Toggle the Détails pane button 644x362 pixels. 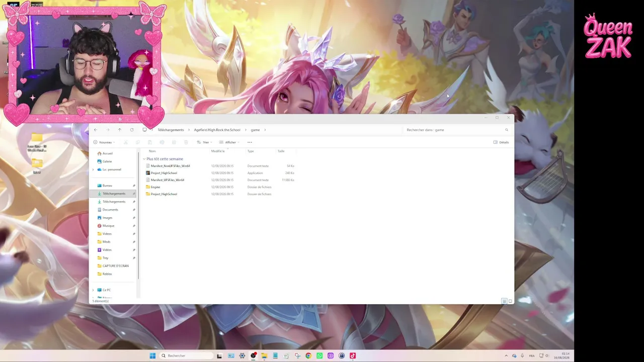point(501,142)
